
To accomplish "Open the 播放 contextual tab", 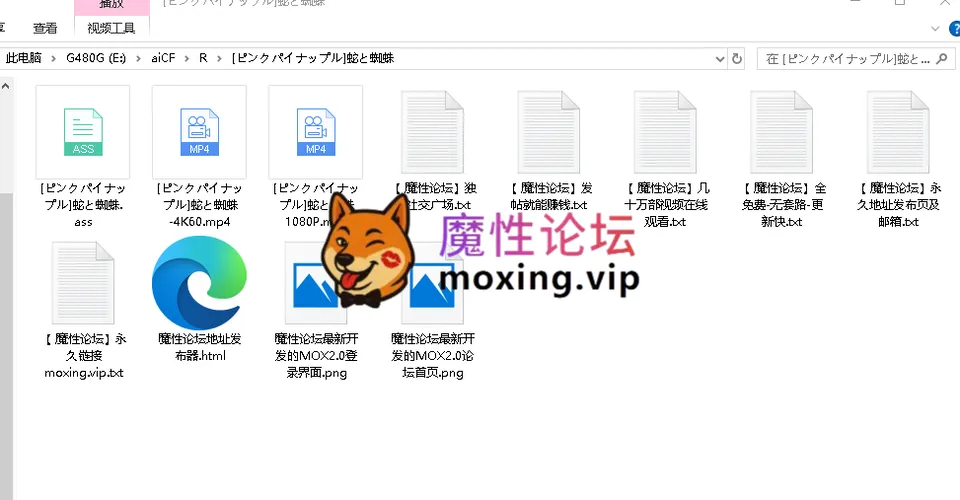I will (112, 6).
